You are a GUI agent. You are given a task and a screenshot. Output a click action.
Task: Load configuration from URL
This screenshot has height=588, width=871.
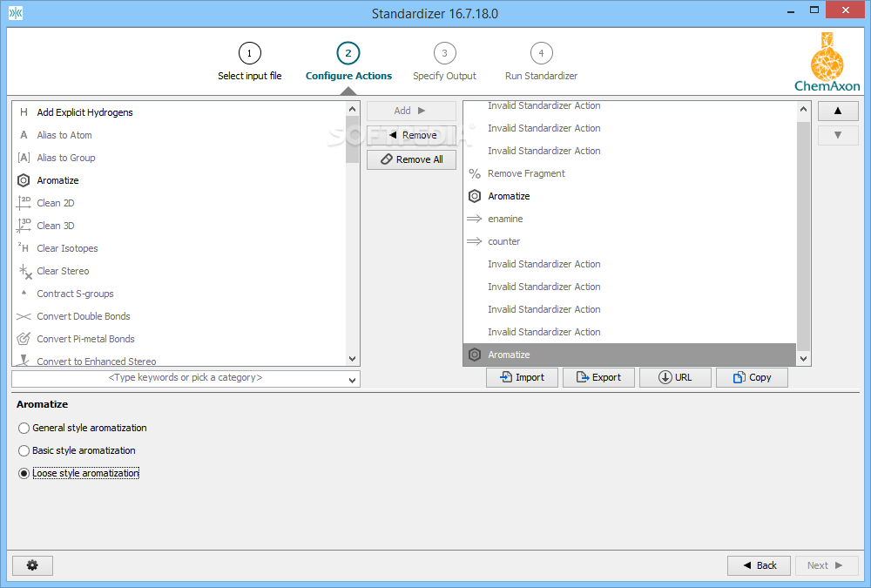[676, 377]
